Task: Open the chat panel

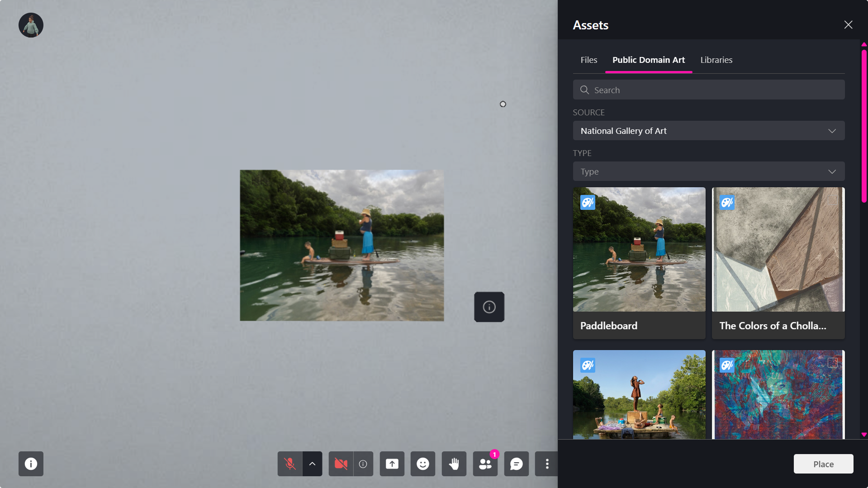Action: (x=516, y=464)
